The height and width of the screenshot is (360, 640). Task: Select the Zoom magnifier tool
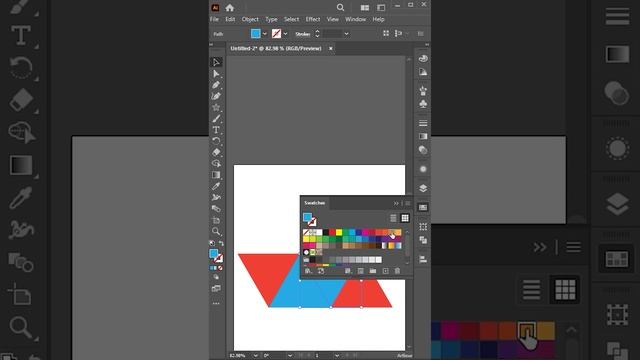(216, 231)
